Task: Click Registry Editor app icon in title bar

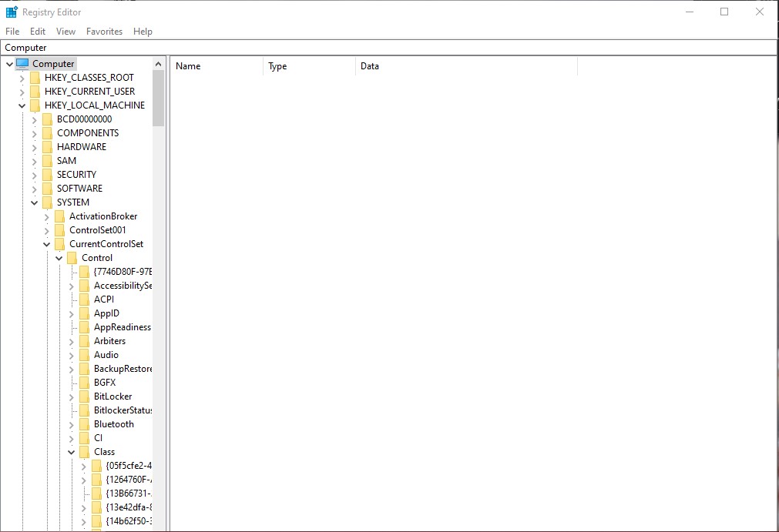Action: pos(12,12)
